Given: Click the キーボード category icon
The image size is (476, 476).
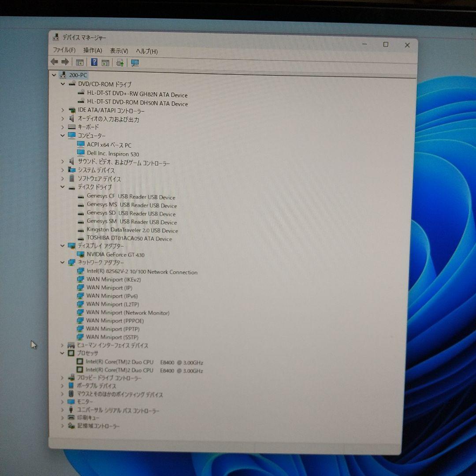Looking at the screenshot, I should (72, 127).
